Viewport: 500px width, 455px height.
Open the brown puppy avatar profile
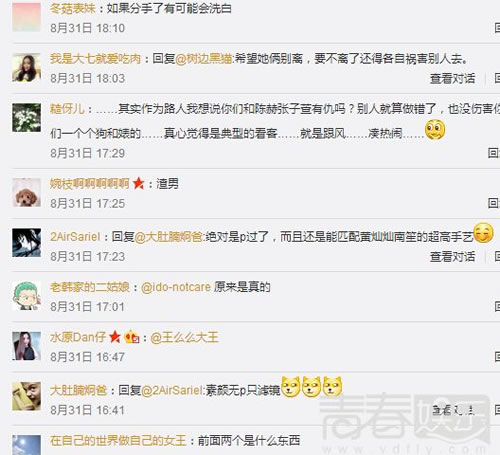coord(27,193)
